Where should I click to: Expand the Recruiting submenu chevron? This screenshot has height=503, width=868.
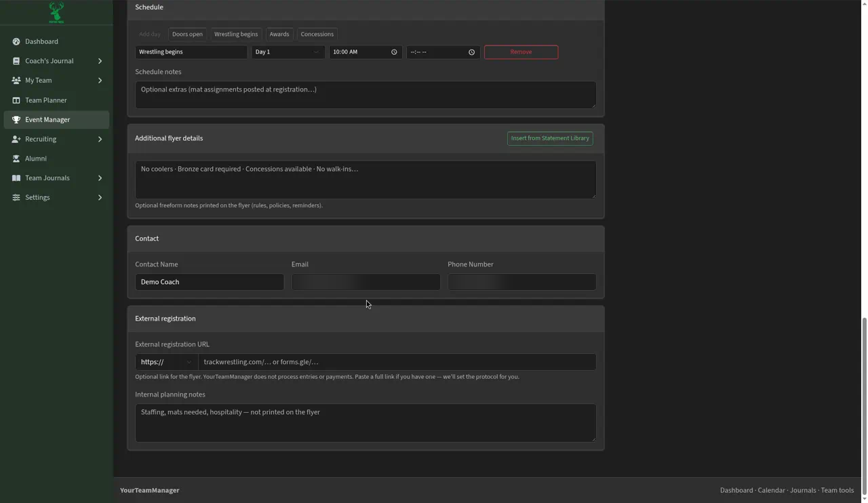[x=100, y=139]
